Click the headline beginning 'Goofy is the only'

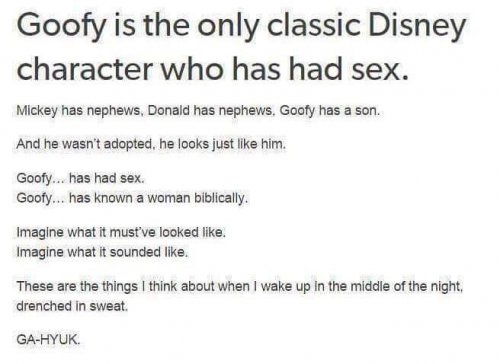point(241,27)
